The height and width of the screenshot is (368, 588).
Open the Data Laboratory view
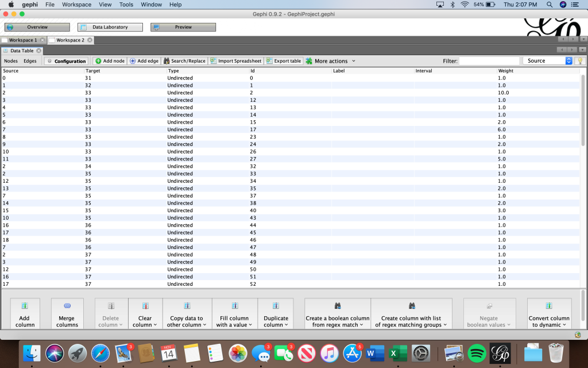(x=110, y=27)
